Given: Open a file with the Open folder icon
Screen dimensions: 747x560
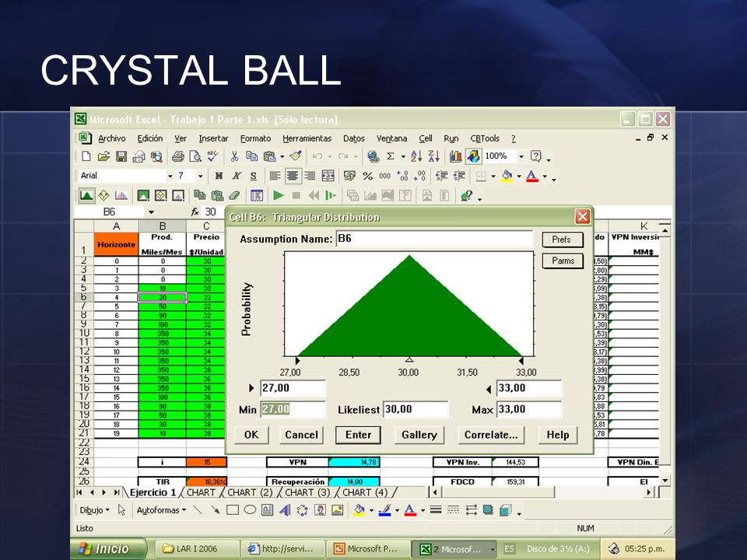Looking at the screenshot, I should click(x=103, y=156).
